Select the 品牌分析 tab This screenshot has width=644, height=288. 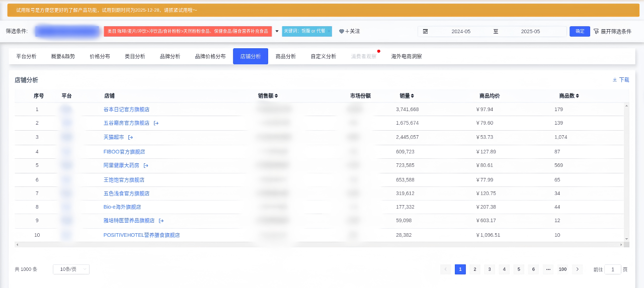point(170,56)
